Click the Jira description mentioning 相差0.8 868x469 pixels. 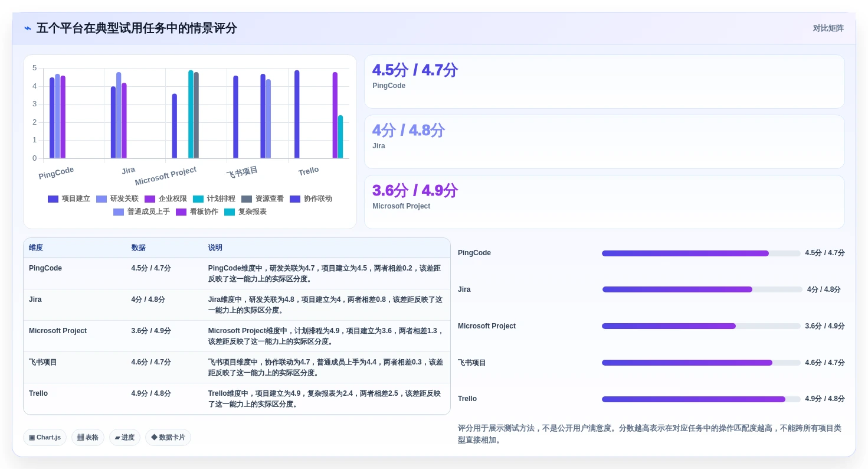pos(325,305)
